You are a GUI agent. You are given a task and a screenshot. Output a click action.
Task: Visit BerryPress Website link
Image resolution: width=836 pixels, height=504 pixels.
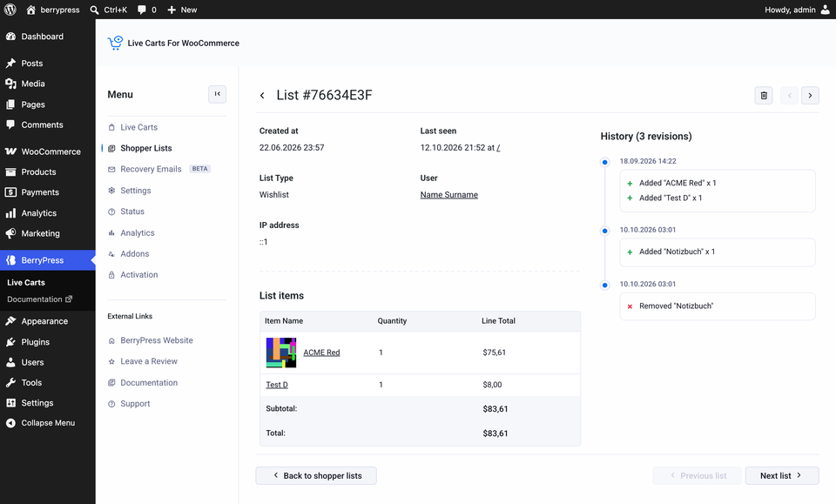[x=156, y=340]
